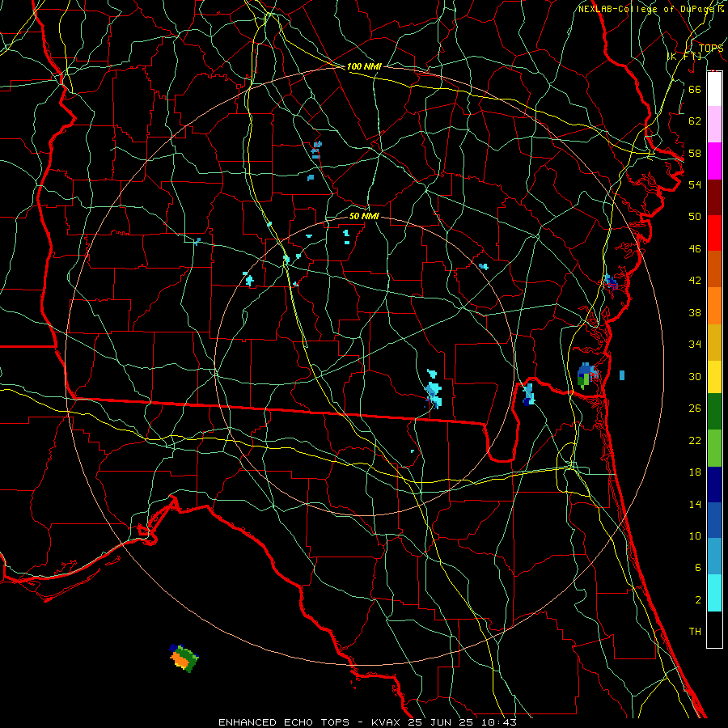
Task: Click the light pink legend swatch
Action: point(714,124)
